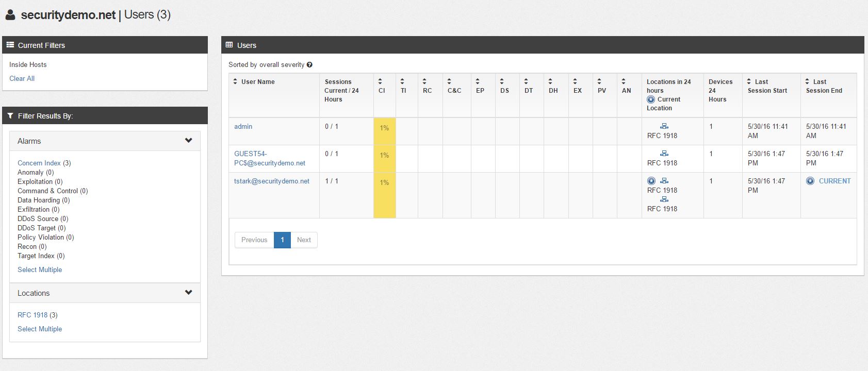Viewport: 868px width, 371px height.
Task: Sort by RC column arrows
Action: (424, 81)
